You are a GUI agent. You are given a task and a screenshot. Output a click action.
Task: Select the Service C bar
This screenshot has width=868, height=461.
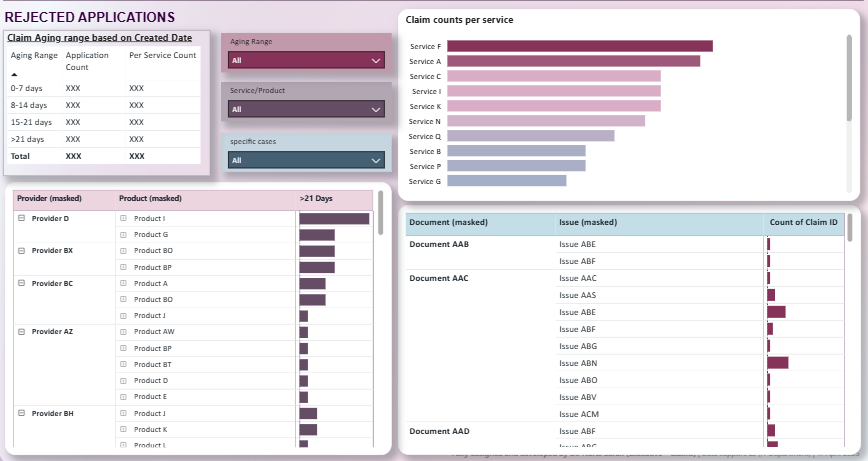[554, 76]
